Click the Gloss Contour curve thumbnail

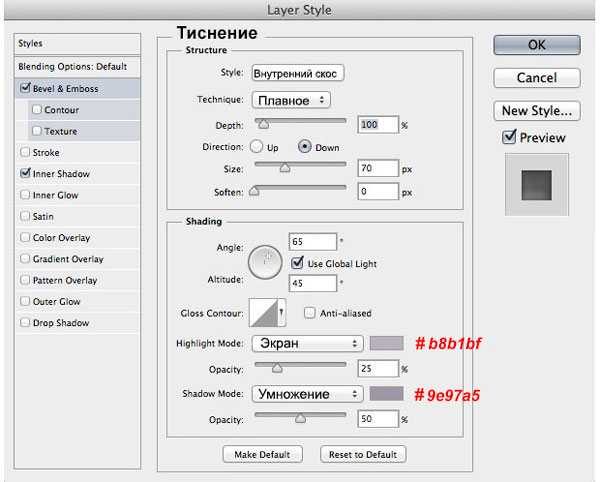coord(263,313)
